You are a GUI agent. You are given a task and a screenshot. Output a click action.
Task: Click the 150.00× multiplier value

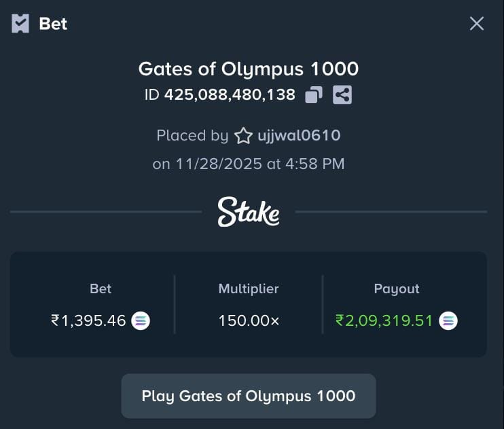[249, 320]
